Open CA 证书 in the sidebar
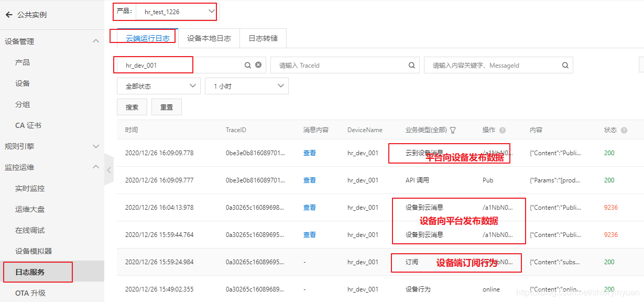Screen dimensions: 644x302 click(x=28, y=125)
